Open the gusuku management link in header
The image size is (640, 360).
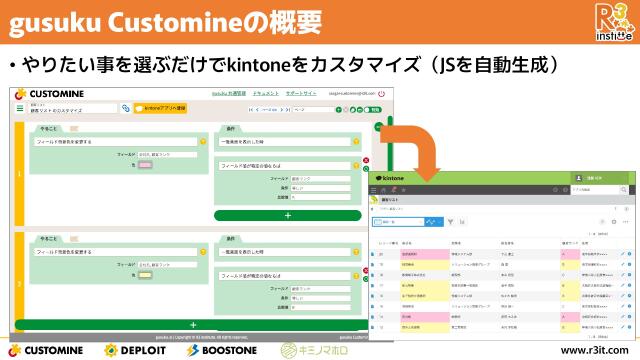[229, 93]
